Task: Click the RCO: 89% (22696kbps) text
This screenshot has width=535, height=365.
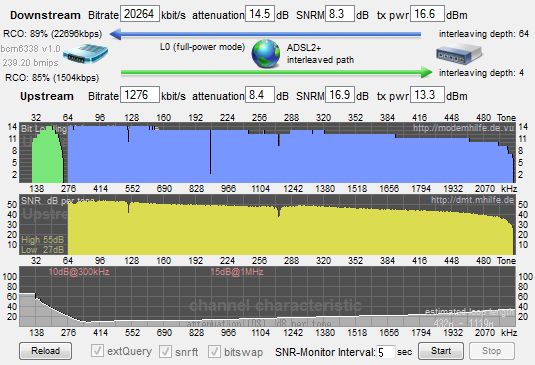Action: point(53,34)
